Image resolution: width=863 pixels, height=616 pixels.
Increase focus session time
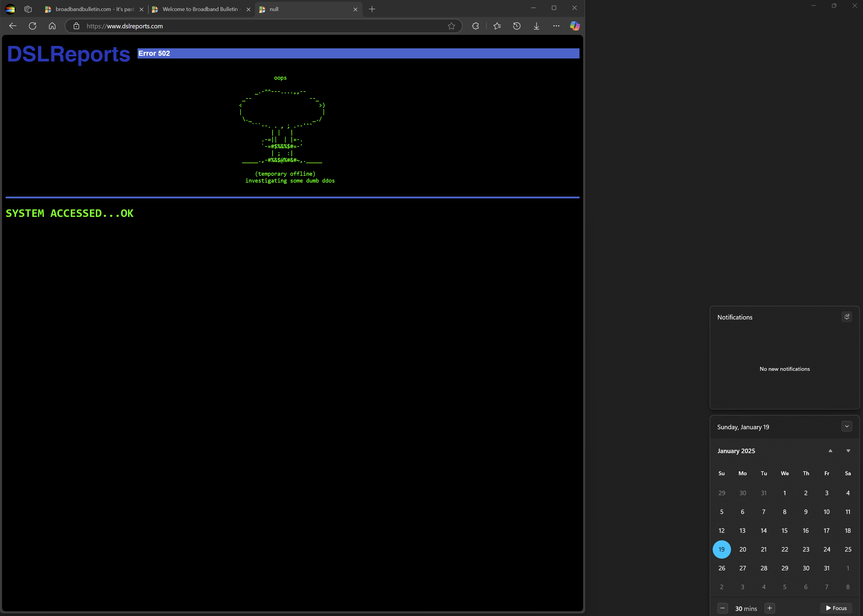click(x=770, y=608)
